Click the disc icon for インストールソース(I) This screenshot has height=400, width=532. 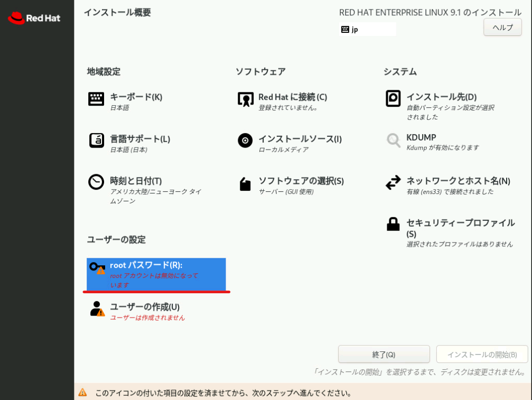245,141
